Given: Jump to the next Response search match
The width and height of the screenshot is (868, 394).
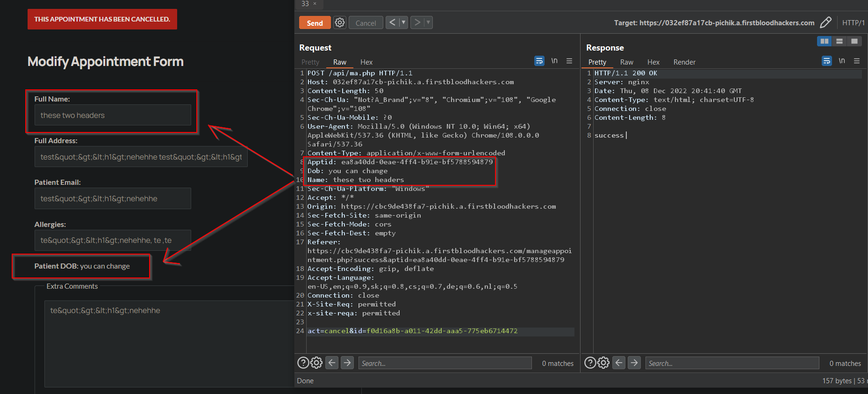Looking at the screenshot, I should (634, 363).
